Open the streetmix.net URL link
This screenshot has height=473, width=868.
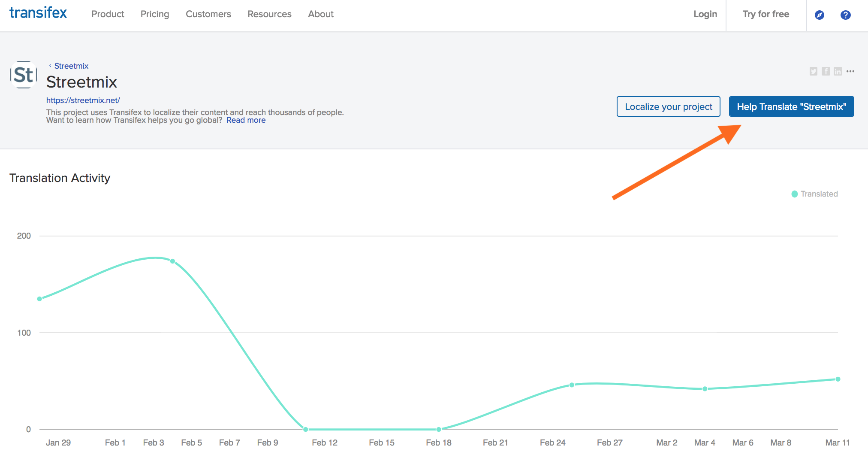tap(83, 100)
